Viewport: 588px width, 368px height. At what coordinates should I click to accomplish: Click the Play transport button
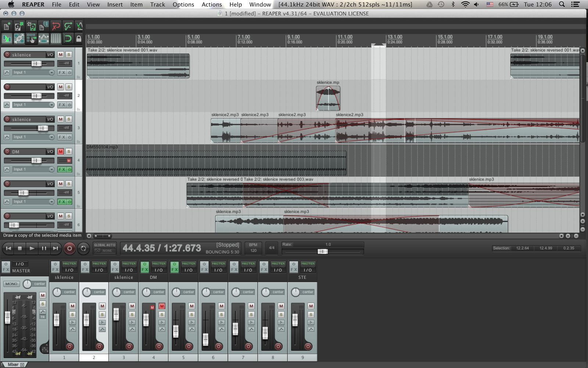click(x=32, y=248)
